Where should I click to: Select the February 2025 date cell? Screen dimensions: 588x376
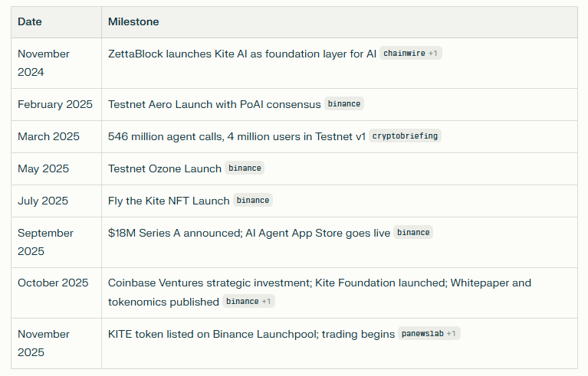pos(55,104)
